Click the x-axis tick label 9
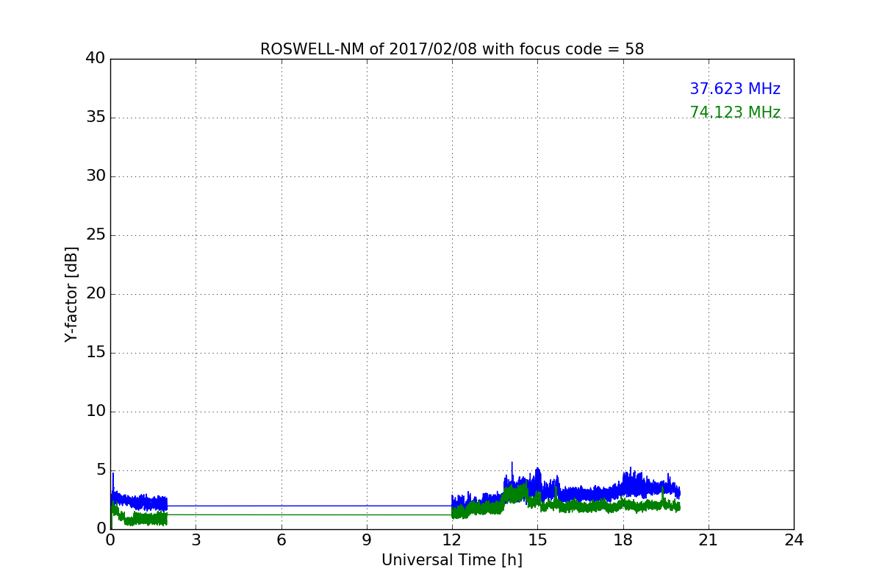Viewport: 882px width, 588px height. click(x=367, y=539)
